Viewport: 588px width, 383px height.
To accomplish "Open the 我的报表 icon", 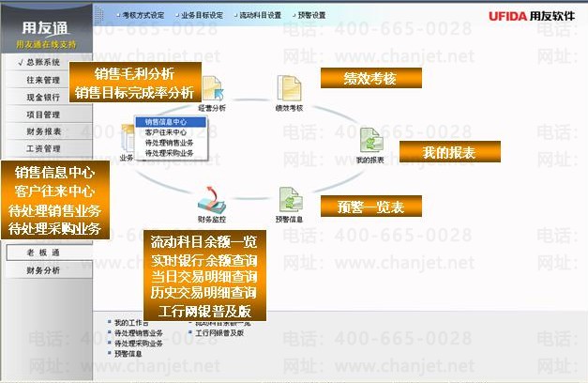I will click(370, 141).
